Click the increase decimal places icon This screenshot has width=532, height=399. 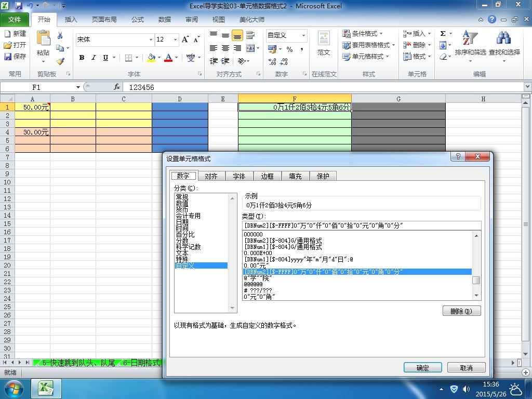272,61
